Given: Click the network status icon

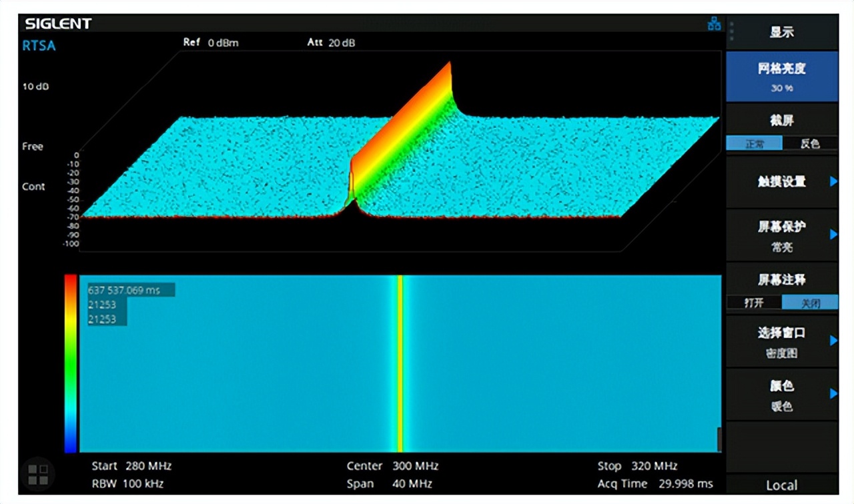Looking at the screenshot, I should (714, 25).
